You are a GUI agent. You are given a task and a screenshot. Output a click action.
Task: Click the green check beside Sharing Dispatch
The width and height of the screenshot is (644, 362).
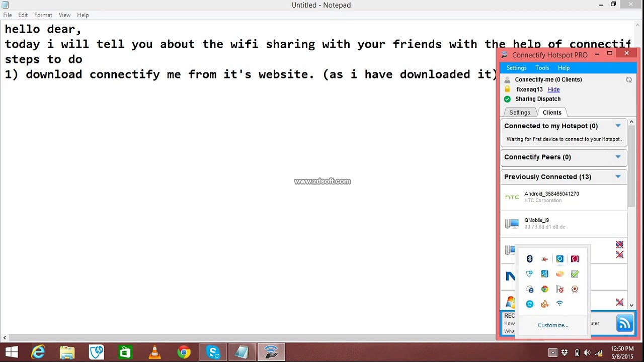(507, 99)
